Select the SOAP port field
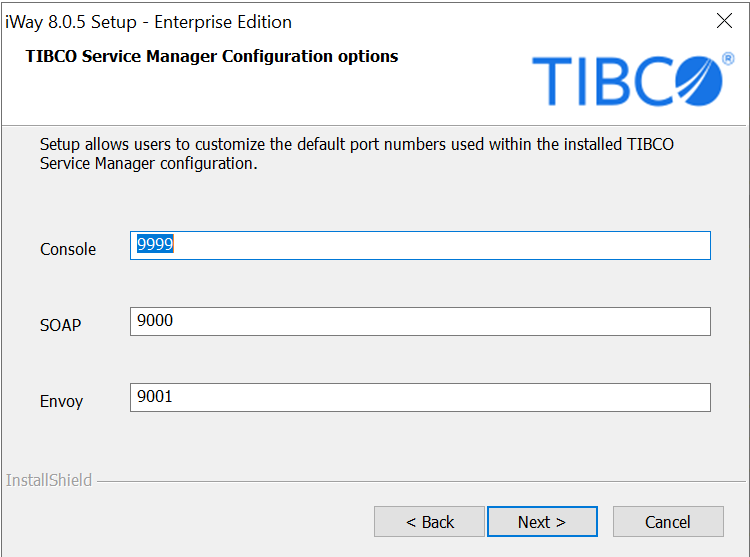750x557 pixels. click(420, 321)
